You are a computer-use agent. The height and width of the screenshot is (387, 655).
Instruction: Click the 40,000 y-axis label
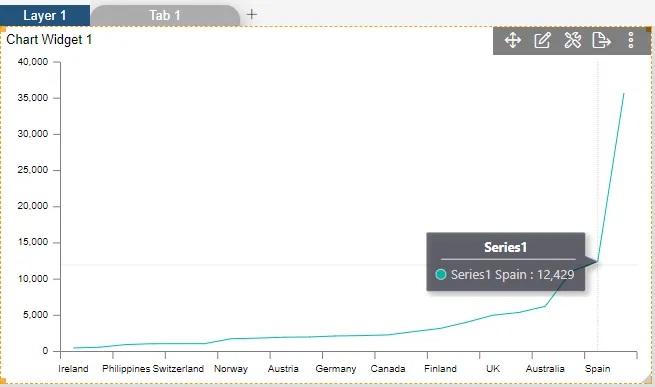33,62
